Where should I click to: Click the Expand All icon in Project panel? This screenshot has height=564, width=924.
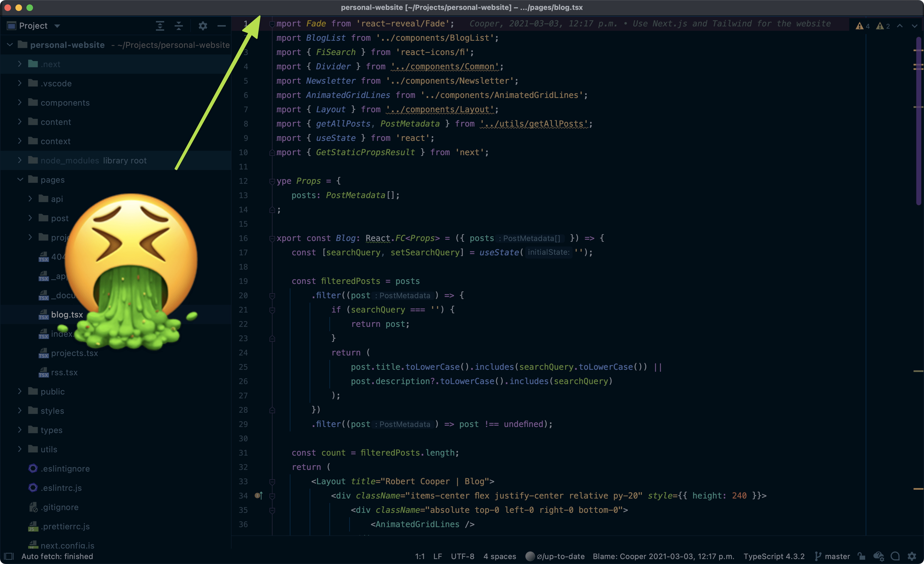tap(160, 26)
